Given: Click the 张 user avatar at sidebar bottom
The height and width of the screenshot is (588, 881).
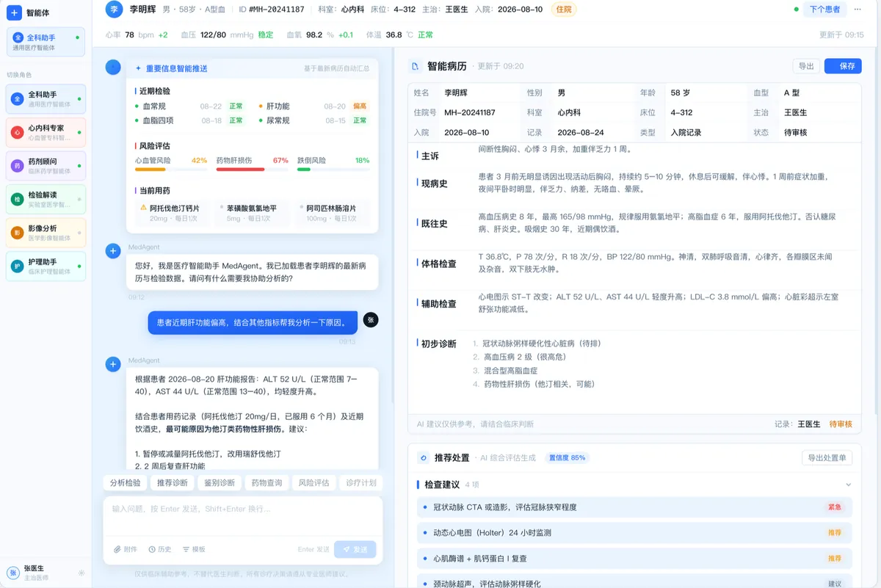Looking at the screenshot, I should [x=14, y=573].
